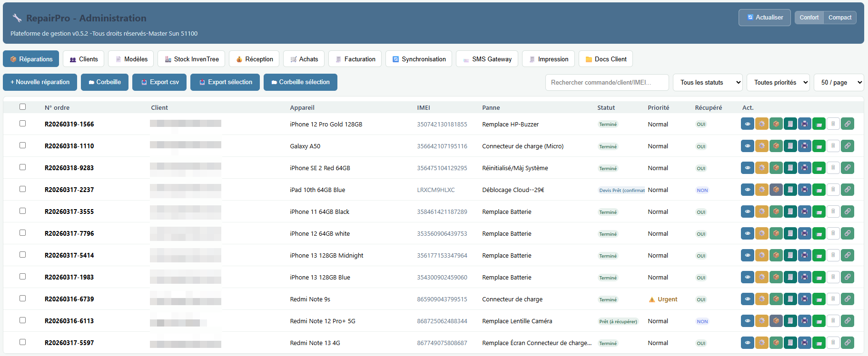Switch to the Stock InvenTree tab
The width and height of the screenshot is (868, 356).
191,59
